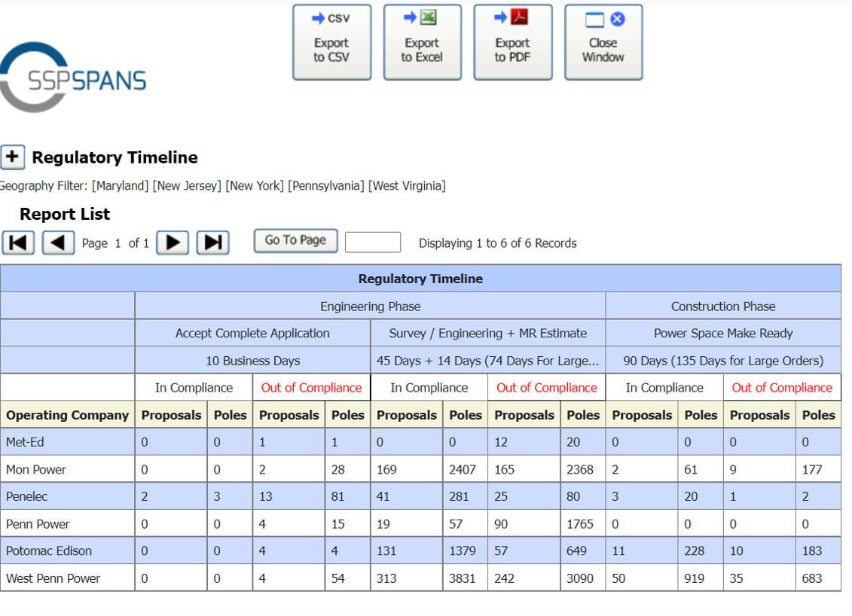The image size is (852, 616).
Task: Click the Close Window button
Action: pyautogui.click(x=603, y=42)
